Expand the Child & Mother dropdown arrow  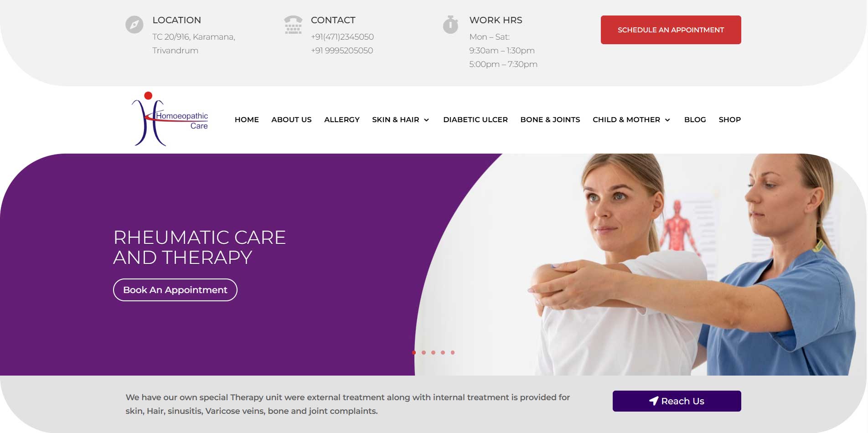(667, 120)
